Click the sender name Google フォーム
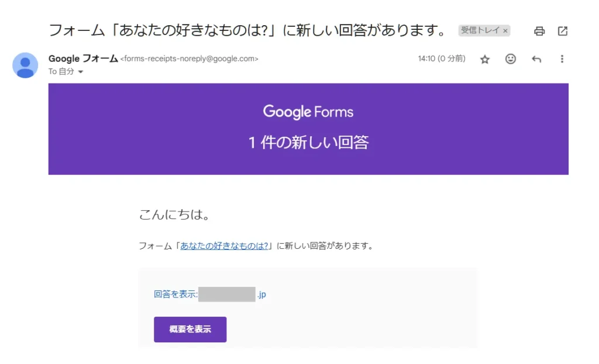The height and width of the screenshot is (364, 599). click(x=83, y=58)
